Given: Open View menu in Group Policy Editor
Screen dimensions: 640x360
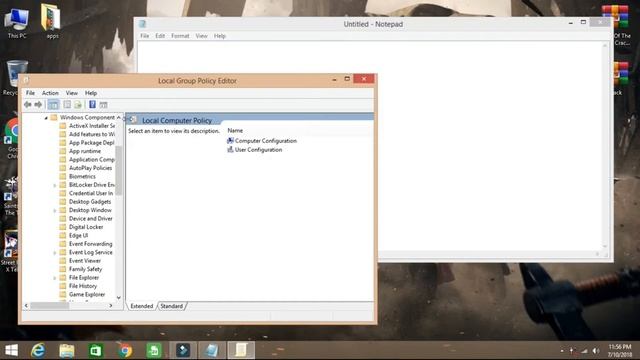Looking at the screenshot, I should pyautogui.click(x=71, y=93).
